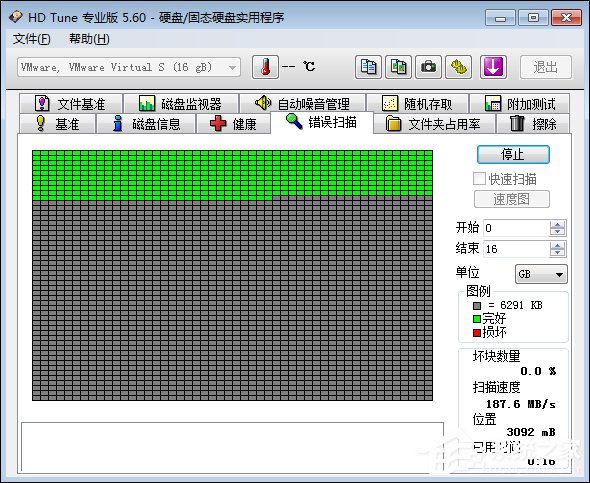Click the copy screenshot to clipboard icon
This screenshot has width=590, height=483.
(398, 67)
